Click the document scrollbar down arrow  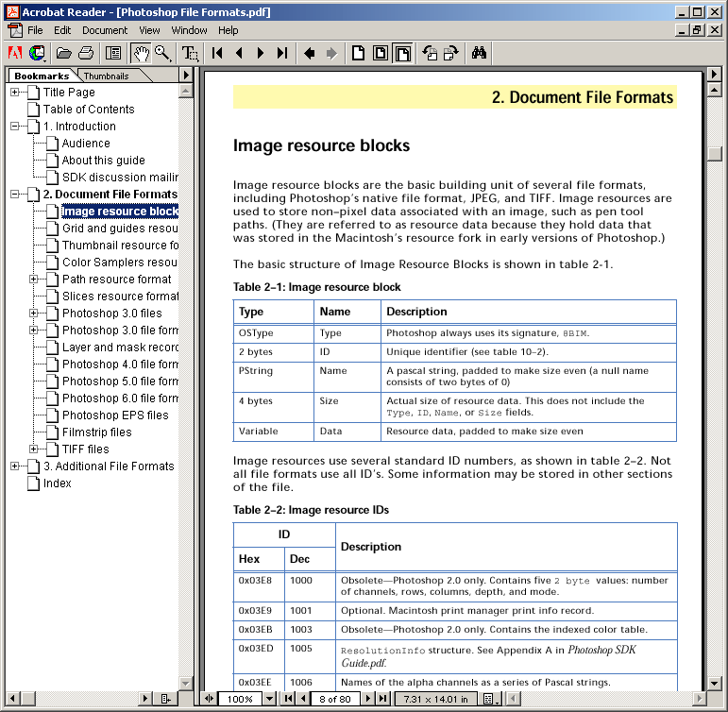[x=714, y=684]
